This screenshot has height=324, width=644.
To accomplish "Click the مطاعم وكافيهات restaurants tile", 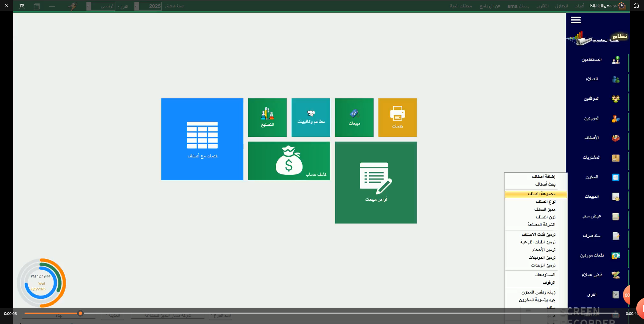I will 311,118.
